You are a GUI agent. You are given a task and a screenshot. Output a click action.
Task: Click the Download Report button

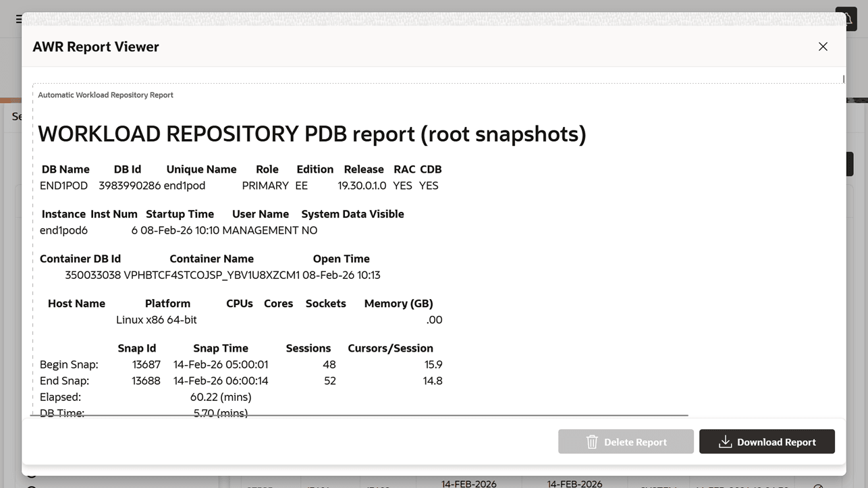tap(767, 441)
